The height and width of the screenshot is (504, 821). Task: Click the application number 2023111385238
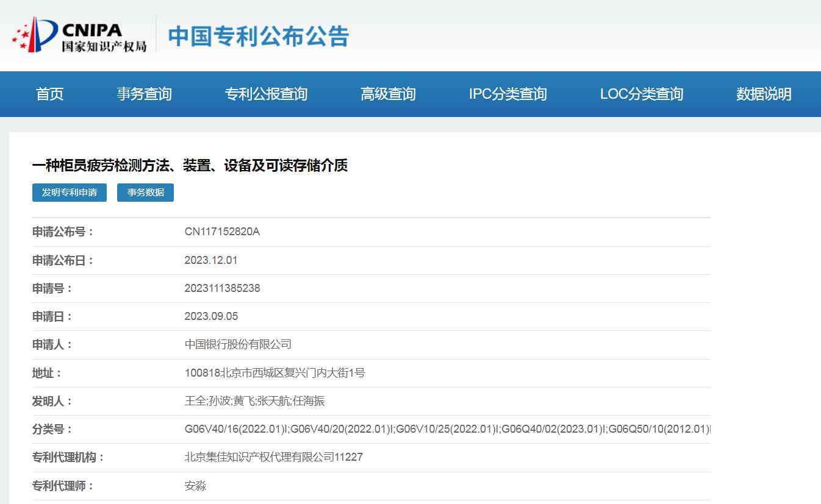tap(222, 288)
